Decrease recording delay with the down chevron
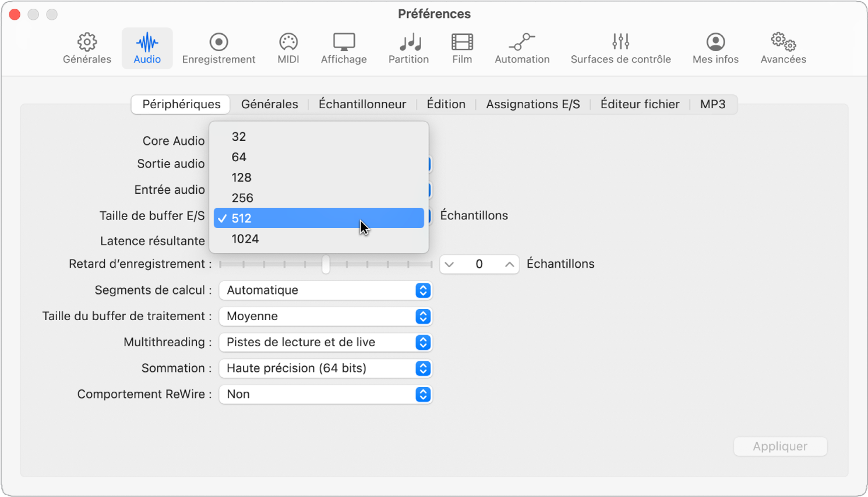The image size is (868, 497). tap(449, 264)
